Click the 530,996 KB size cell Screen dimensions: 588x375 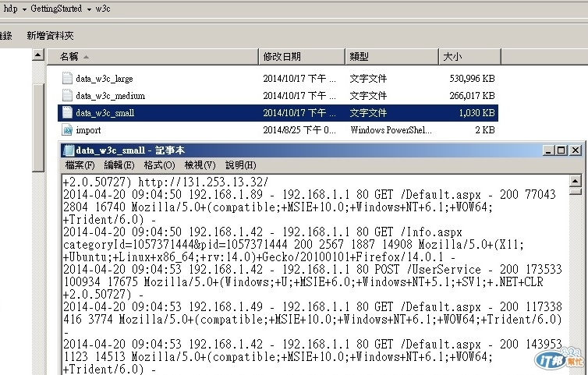click(x=472, y=79)
